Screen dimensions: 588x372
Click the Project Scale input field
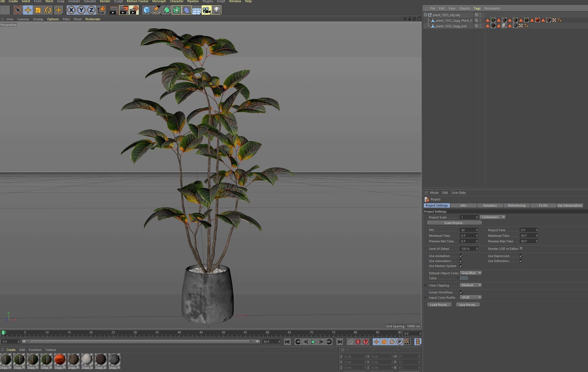point(468,217)
